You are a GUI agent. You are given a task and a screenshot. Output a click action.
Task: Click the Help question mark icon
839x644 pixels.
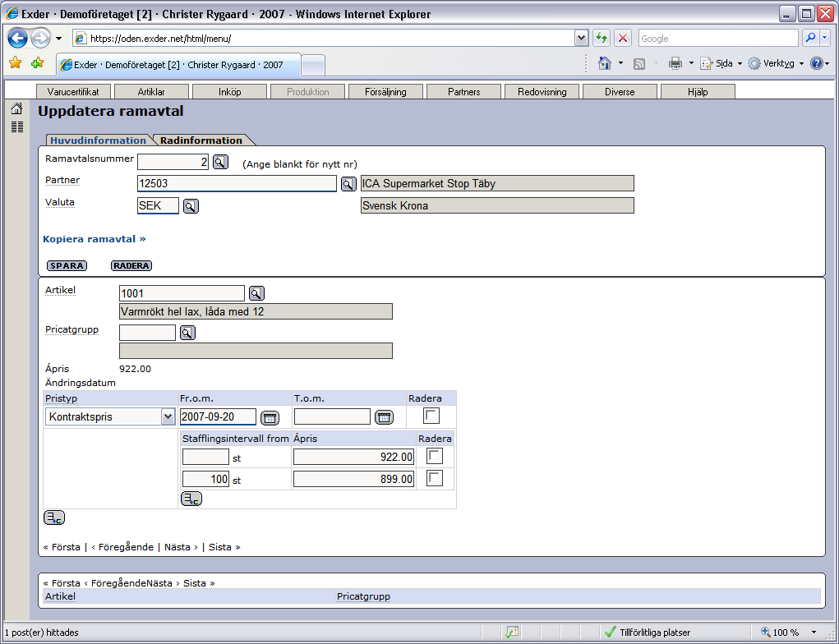[817, 63]
